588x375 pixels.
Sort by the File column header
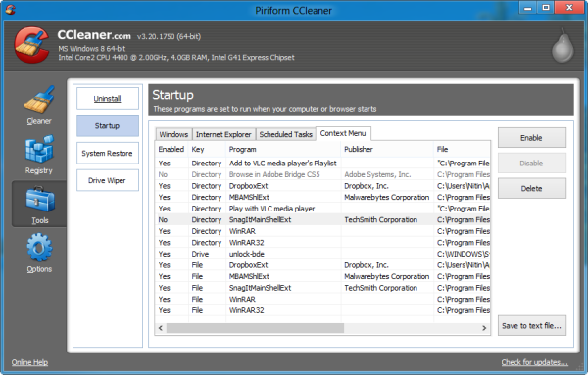coord(462,149)
